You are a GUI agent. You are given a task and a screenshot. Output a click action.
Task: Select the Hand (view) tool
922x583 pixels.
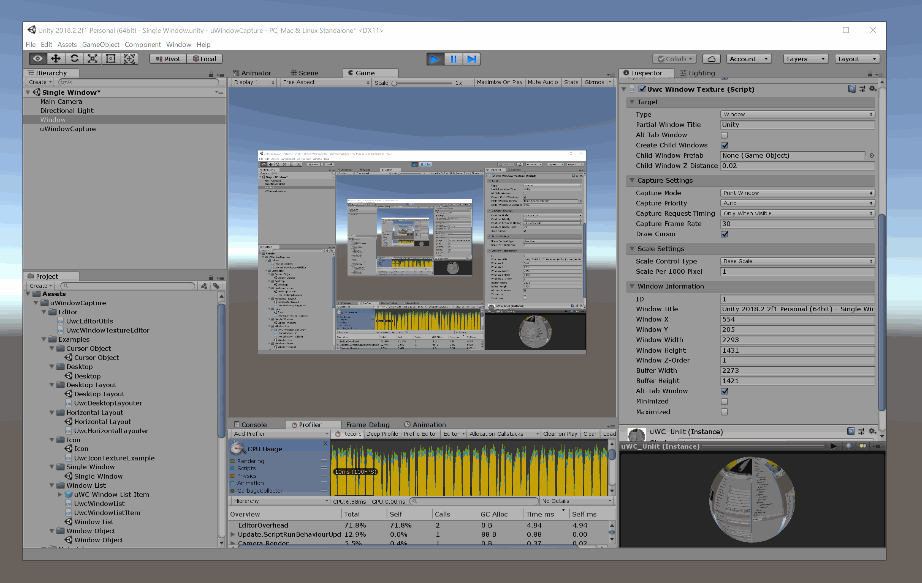[x=38, y=58]
